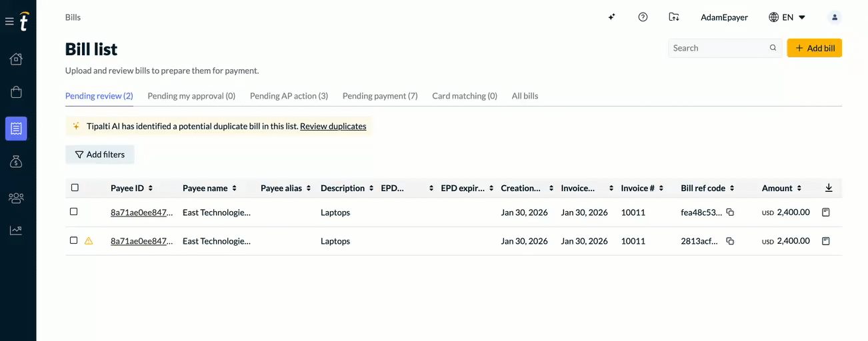The height and width of the screenshot is (341, 868).
Task: Open the people group payees sidebar icon
Action: (x=16, y=198)
